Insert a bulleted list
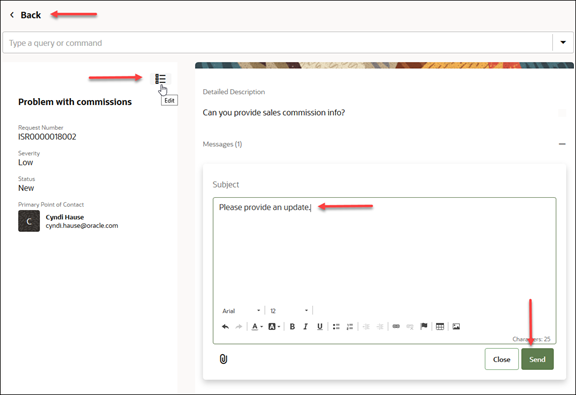This screenshot has width=576, height=395. 336,327
